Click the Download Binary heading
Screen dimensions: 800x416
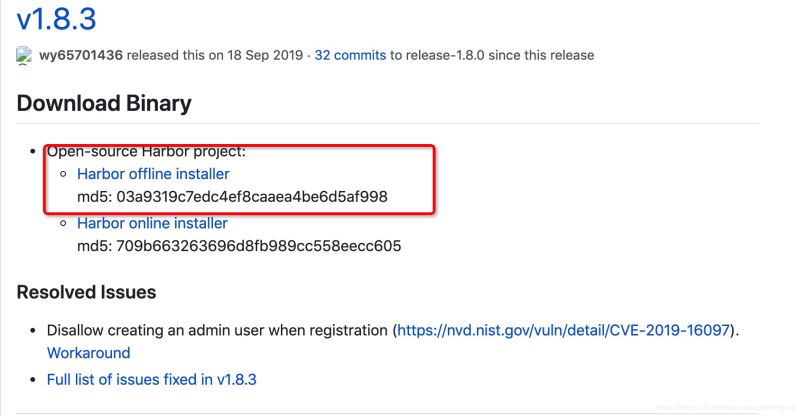tap(104, 104)
